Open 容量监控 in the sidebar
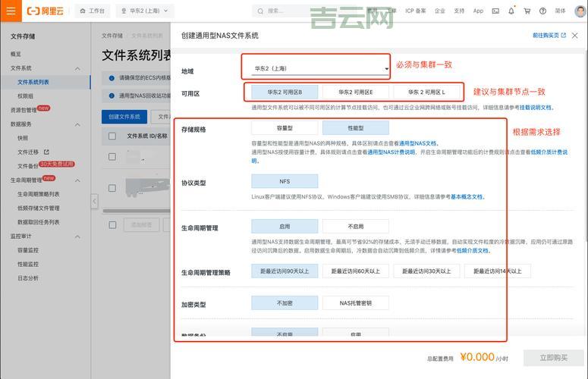 click(x=28, y=250)
